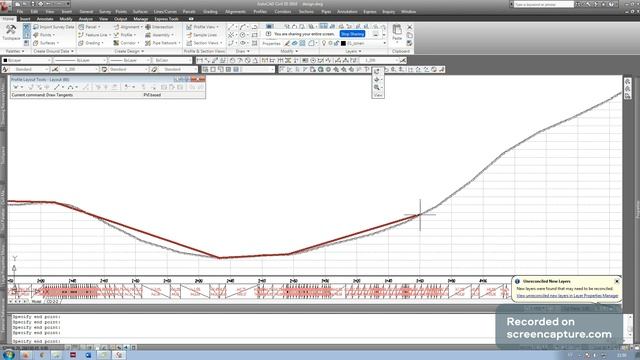Image resolution: width=640 pixels, height=360 pixels.
Task: Click the Corridor tool
Action: [126, 43]
